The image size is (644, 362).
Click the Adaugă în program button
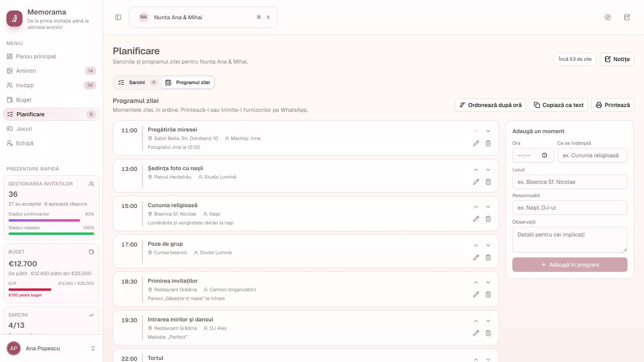click(570, 265)
